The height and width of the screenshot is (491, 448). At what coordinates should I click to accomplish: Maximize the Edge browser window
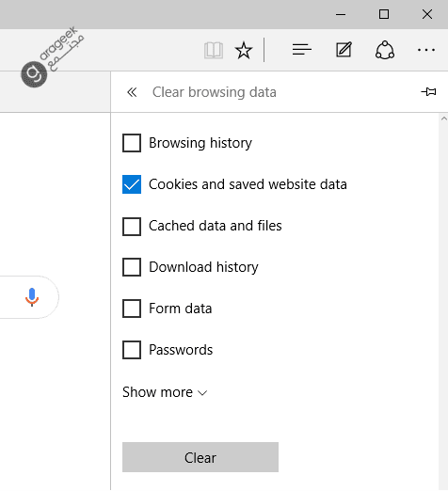tap(384, 14)
